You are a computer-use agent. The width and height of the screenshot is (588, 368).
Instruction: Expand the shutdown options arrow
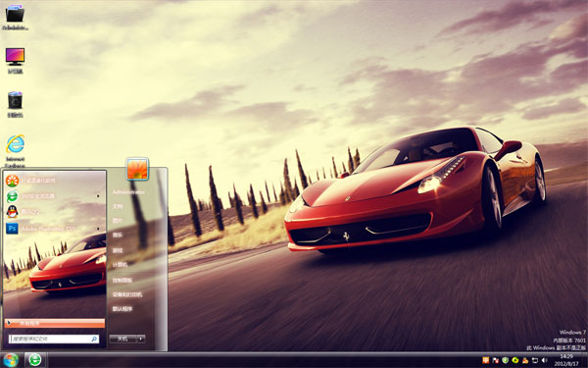click(x=141, y=339)
